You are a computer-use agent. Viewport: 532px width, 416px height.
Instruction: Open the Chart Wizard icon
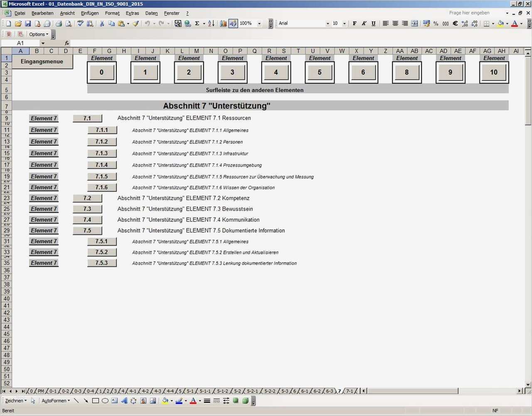coord(223,23)
